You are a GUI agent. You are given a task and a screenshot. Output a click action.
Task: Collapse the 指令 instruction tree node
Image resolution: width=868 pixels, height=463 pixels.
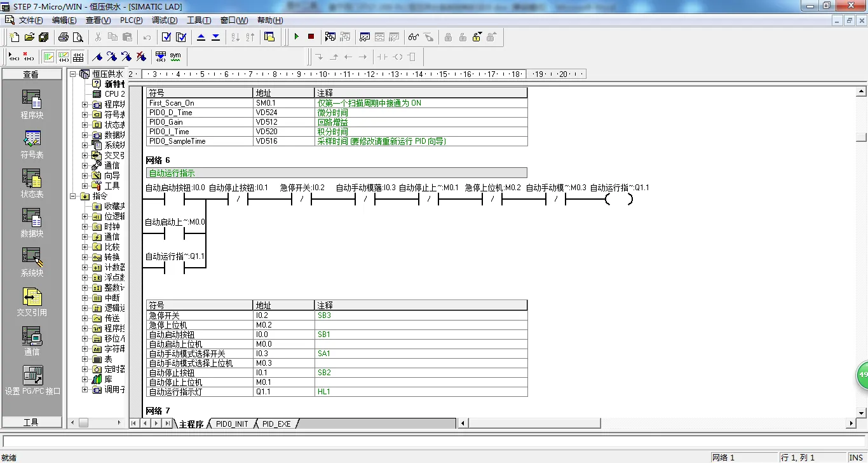[x=72, y=196]
